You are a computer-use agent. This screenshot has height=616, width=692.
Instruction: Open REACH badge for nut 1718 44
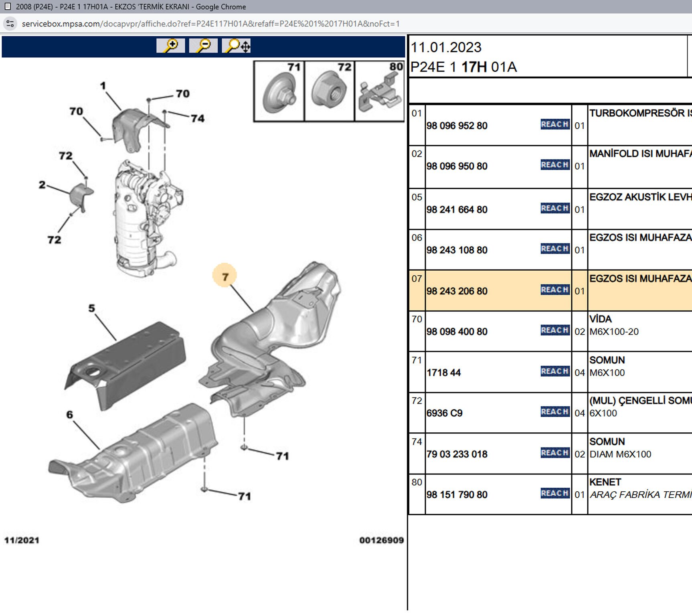click(x=555, y=371)
